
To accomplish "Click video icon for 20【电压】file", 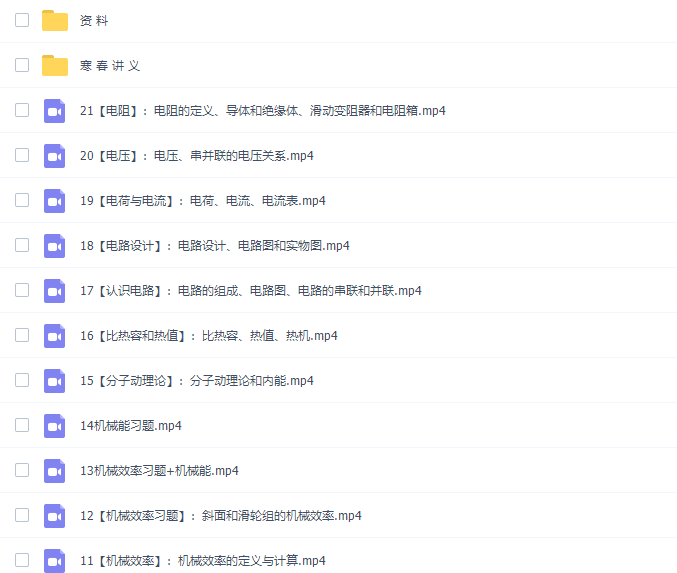I will (55, 156).
